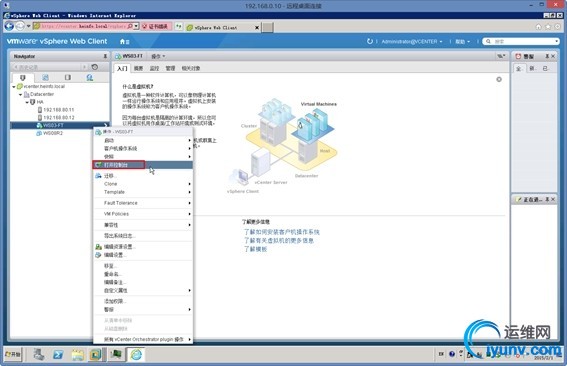The width and height of the screenshot is (567, 366).
Task: Pin the Navigator panel
Action: coord(105,56)
